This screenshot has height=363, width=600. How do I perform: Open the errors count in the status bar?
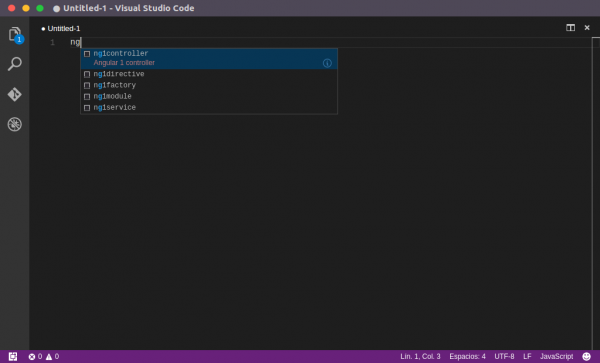click(x=35, y=356)
